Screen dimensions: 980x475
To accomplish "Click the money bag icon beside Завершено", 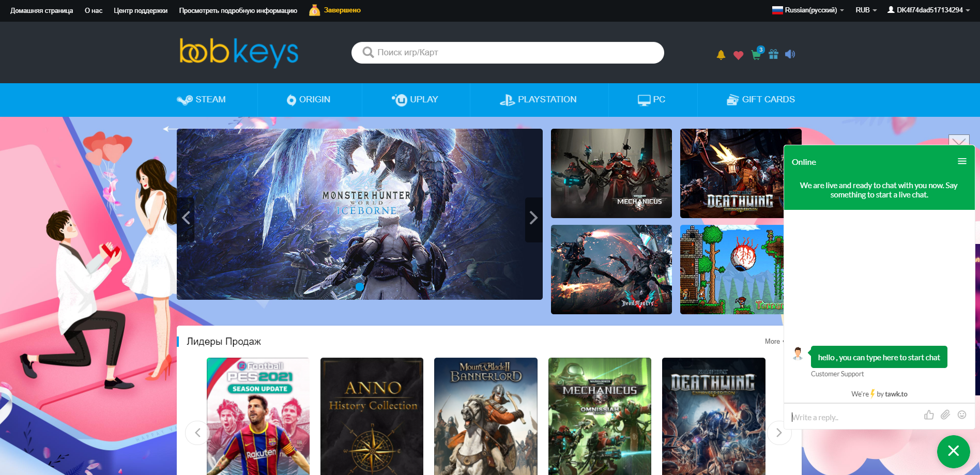I will pos(314,10).
